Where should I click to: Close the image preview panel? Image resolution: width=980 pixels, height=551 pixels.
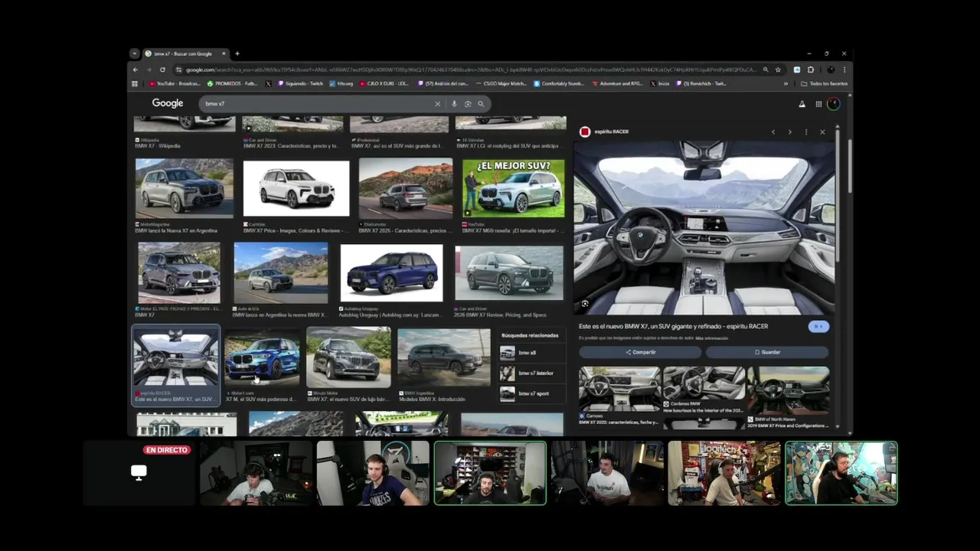pyautogui.click(x=822, y=132)
